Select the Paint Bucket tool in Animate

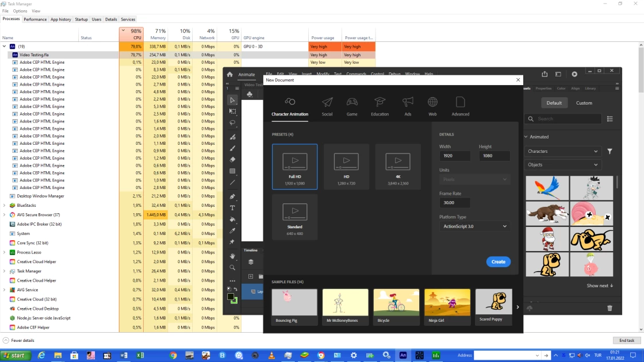[232, 219]
